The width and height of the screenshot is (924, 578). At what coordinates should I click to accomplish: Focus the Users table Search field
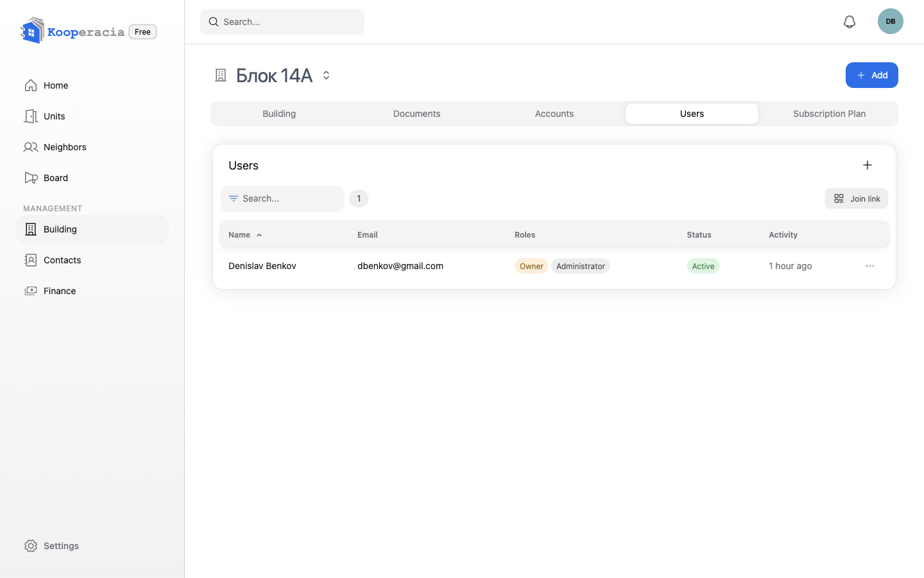pyautogui.click(x=282, y=198)
